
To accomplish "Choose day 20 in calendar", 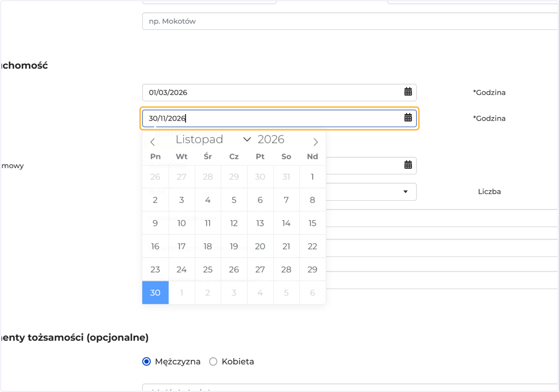I will pos(260,247).
